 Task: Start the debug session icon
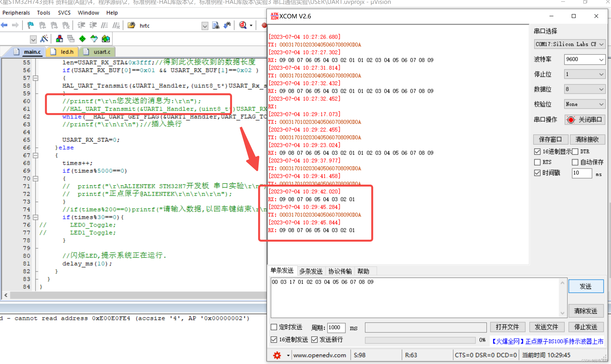coord(243,25)
